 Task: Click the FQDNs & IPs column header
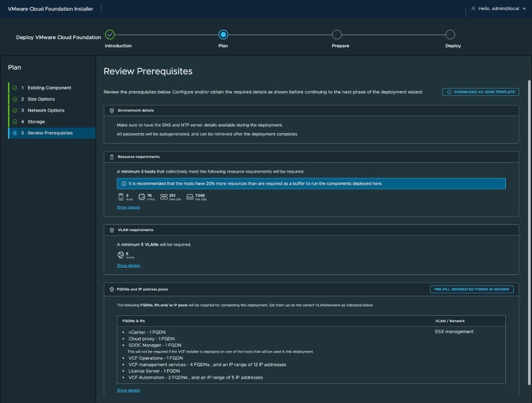coord(134,321)
